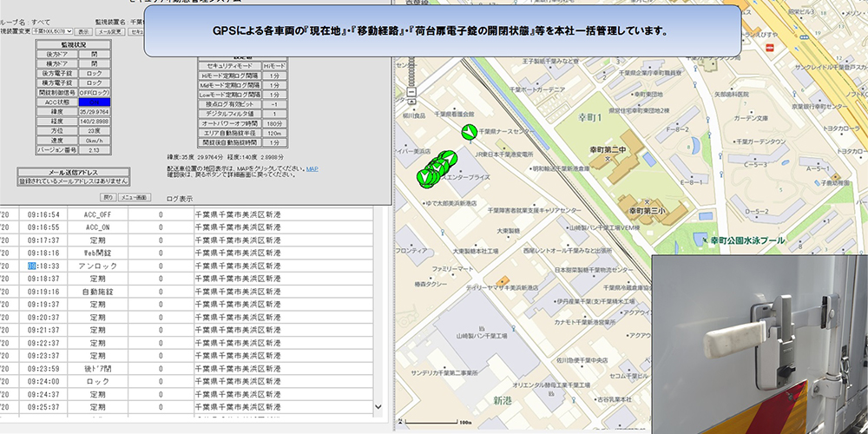Select the 自動施錠 log event

pos(97,291)
